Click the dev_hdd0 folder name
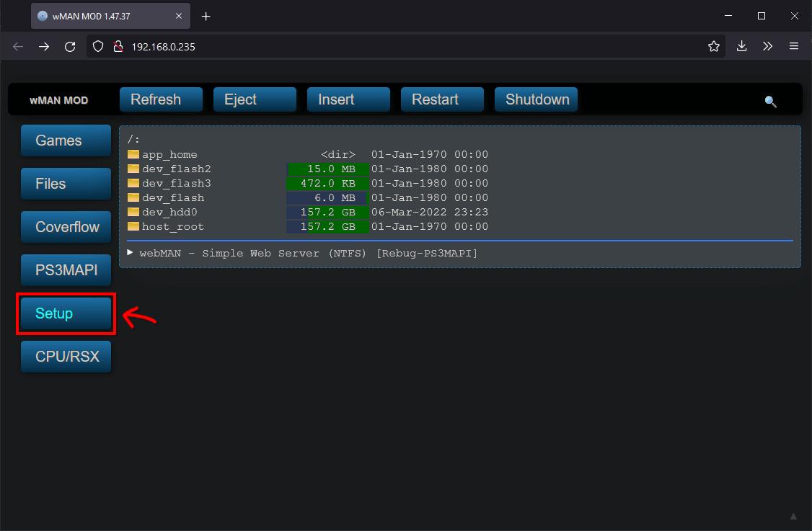Image resolution: width=812 pixels, height=531 pixels. click(x=169, y=213)
